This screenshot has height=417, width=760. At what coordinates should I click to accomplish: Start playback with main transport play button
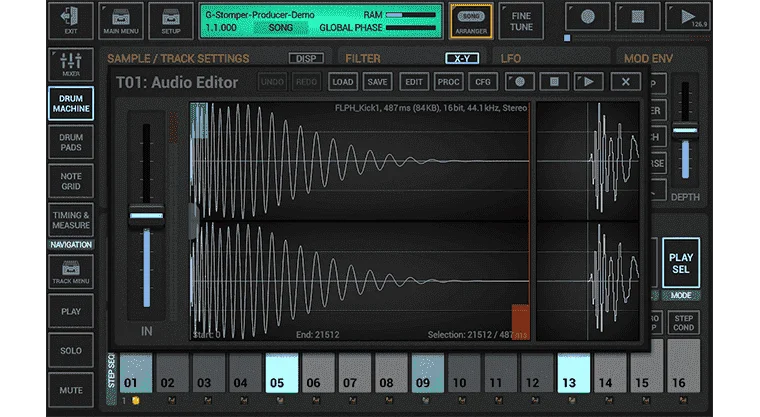tap(687, 17)
